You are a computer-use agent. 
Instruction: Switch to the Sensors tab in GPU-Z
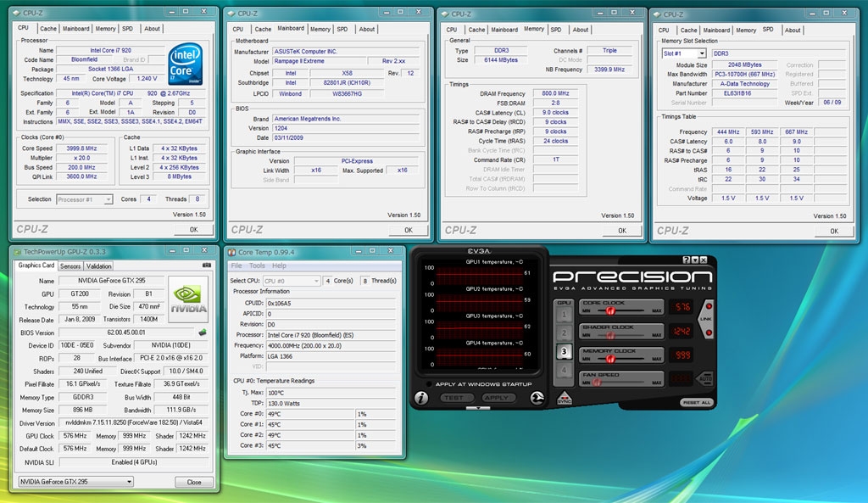(x=70, y=265)
